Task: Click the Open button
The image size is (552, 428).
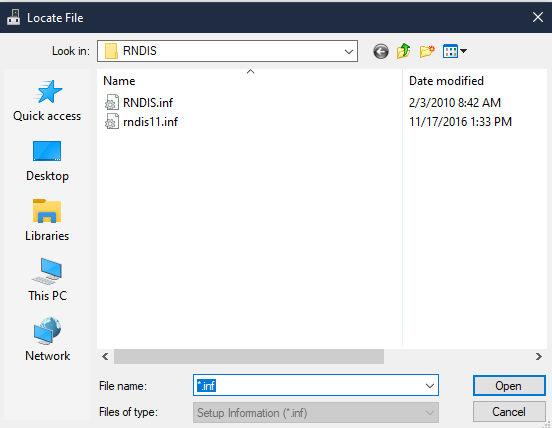Action: 509,386
